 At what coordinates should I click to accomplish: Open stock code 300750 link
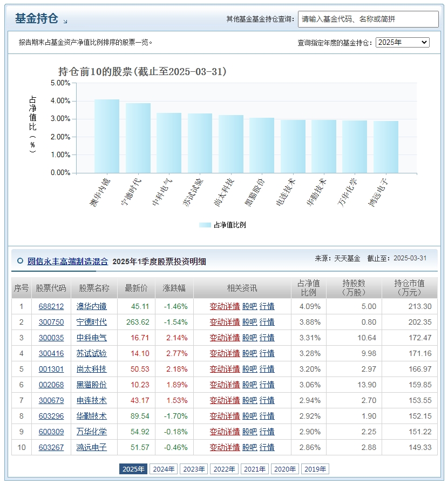pyautogui.click(x=51, y=322)
